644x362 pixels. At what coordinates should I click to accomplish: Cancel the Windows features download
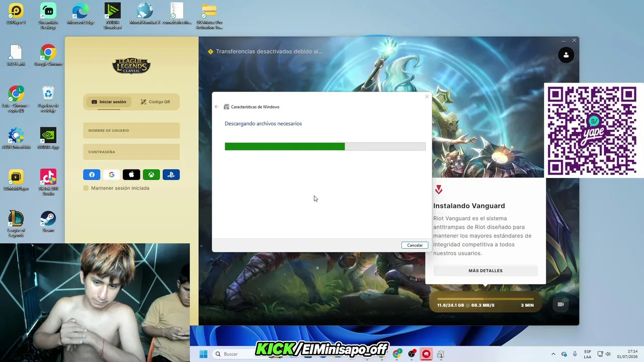pyautogui.click(x=415, y=245)
